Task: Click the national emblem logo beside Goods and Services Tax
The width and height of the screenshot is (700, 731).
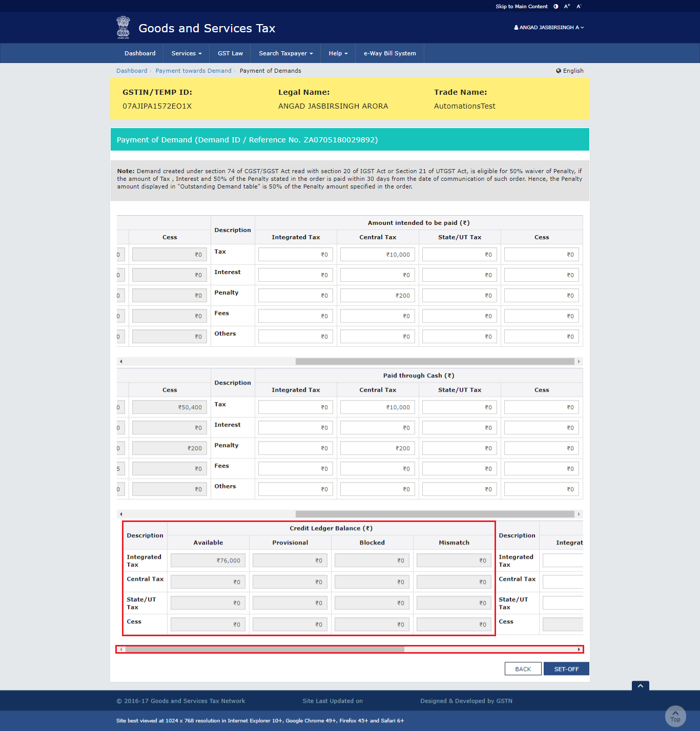Action: click(123, 27)
